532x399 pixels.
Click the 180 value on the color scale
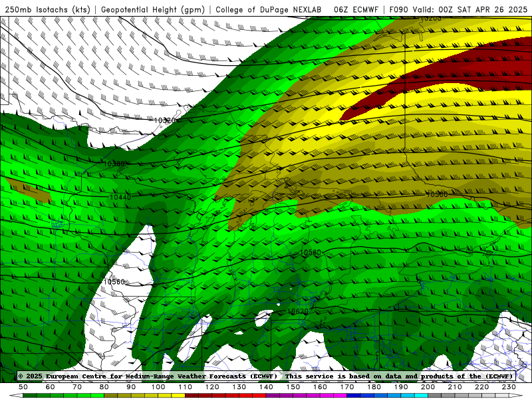click(x=374, y=387)
